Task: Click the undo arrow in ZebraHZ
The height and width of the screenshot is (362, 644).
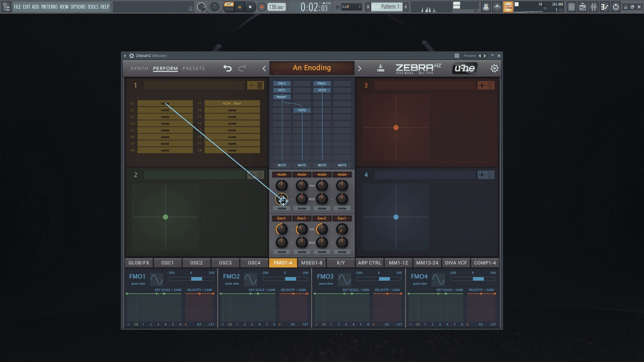Action: coord(227,68)
